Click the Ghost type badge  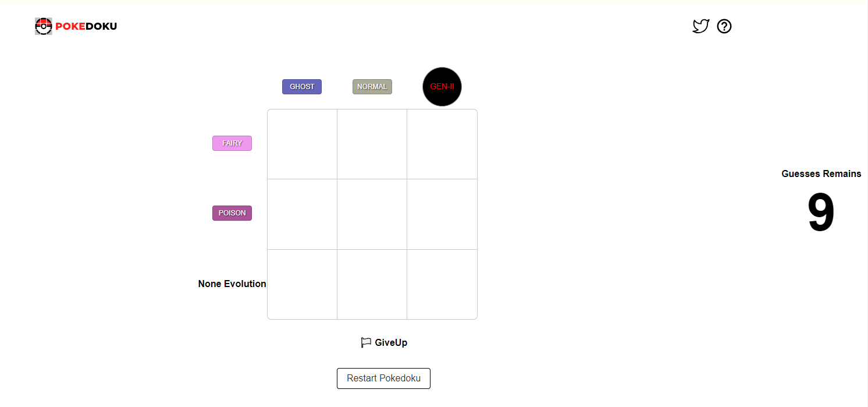point(302,87)
